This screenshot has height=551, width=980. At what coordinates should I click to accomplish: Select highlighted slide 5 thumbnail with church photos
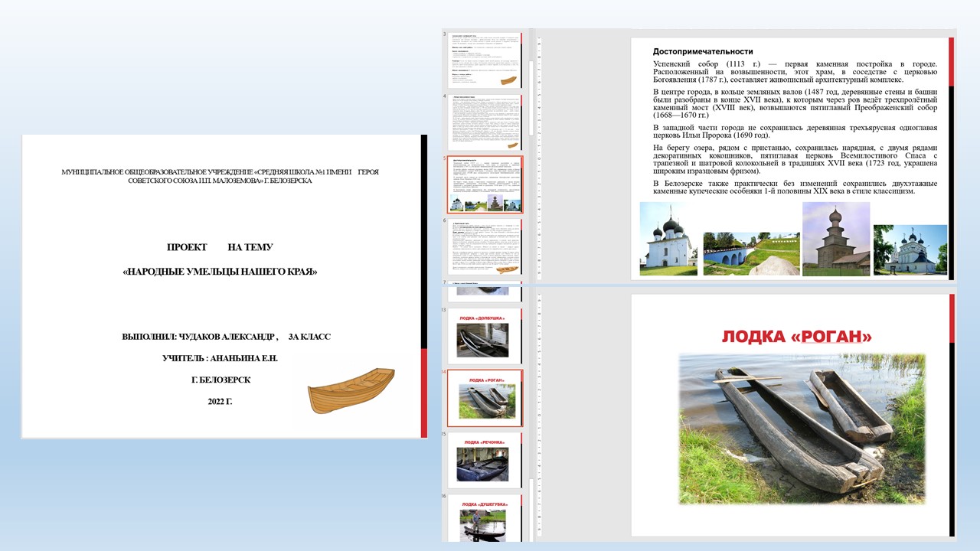484,184
